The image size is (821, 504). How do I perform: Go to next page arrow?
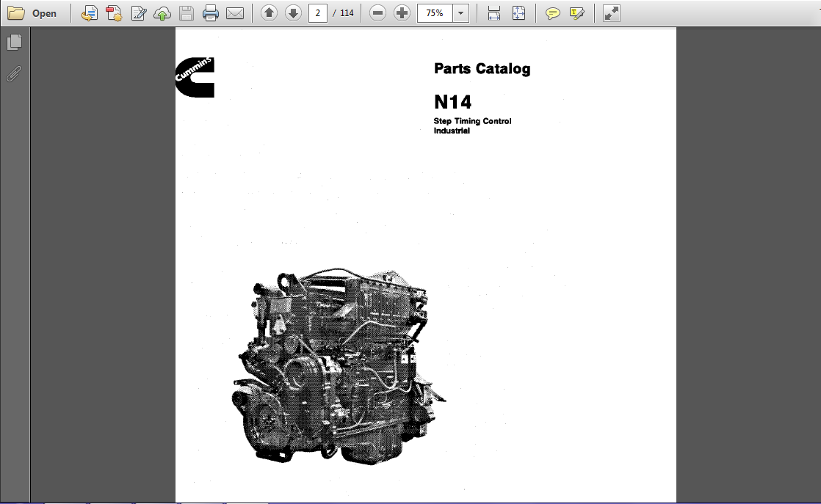(293, 13)
